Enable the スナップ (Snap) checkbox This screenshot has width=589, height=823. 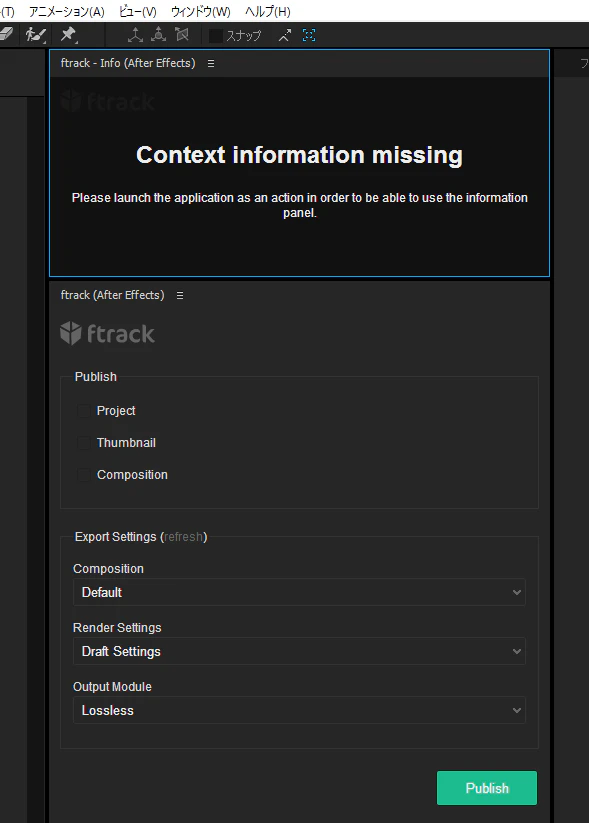[216, 36]
